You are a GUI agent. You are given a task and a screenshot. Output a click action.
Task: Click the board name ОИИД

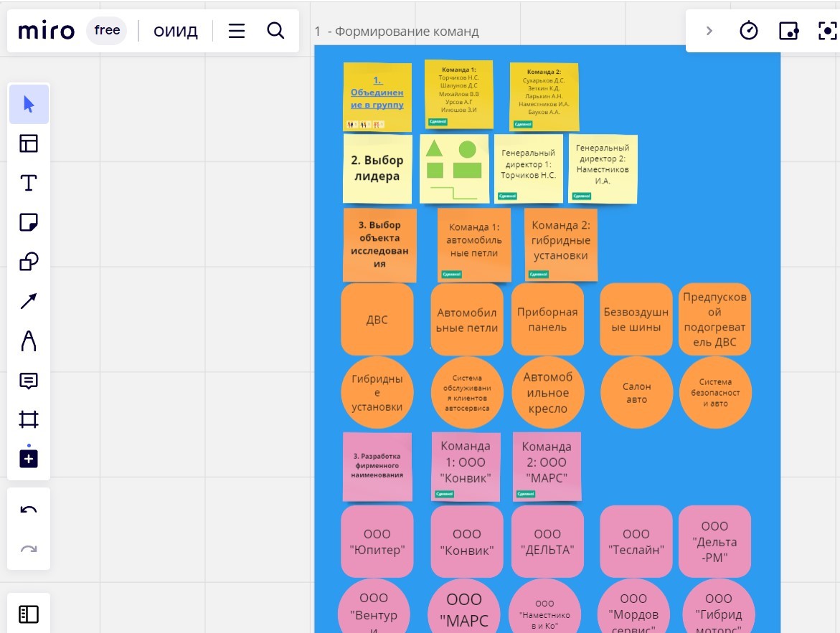click(175, 31)
